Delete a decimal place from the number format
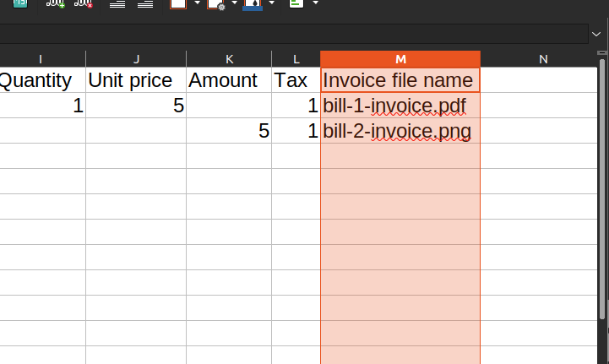 click(x=84, y=3)
